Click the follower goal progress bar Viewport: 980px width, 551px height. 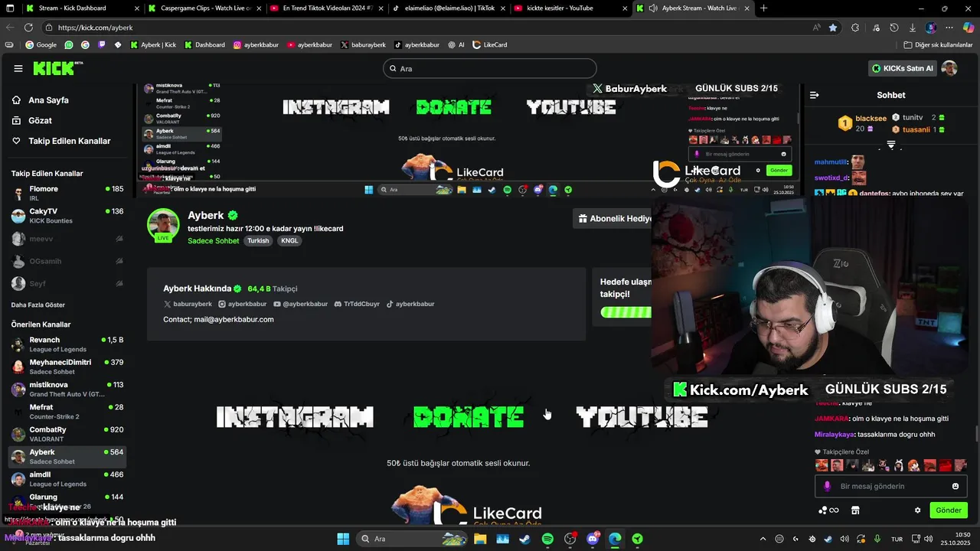[x=626, y=312]
